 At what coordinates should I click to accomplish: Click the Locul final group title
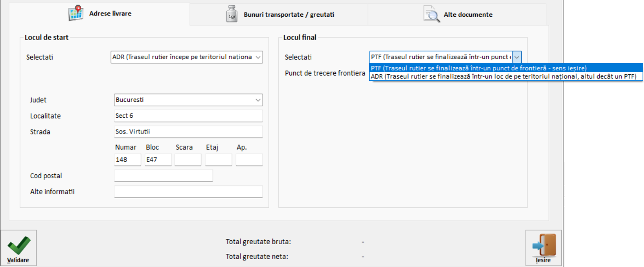(300, 37)
